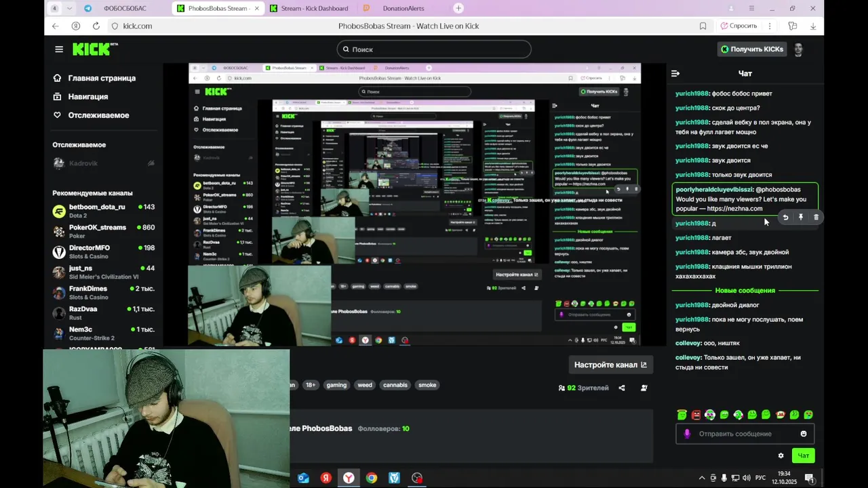This screenshot has height=488, width=868.
Task: Click the KICK logo
Action: (x=95, y=49)
